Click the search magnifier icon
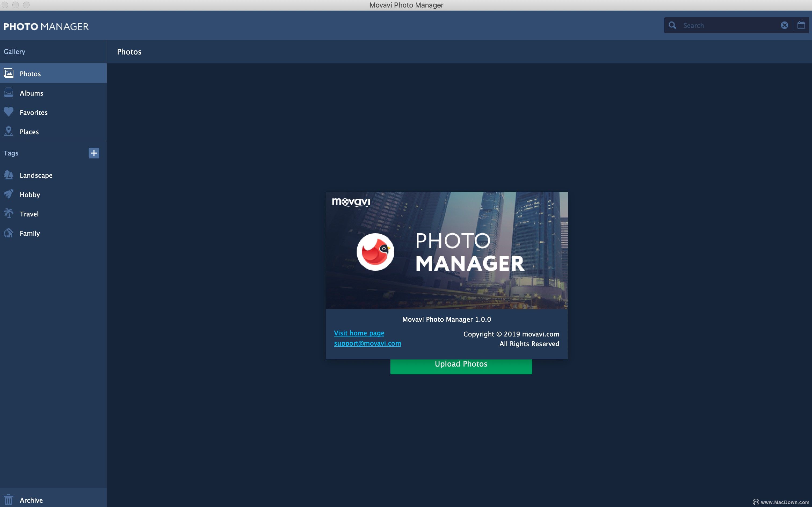 672,25
